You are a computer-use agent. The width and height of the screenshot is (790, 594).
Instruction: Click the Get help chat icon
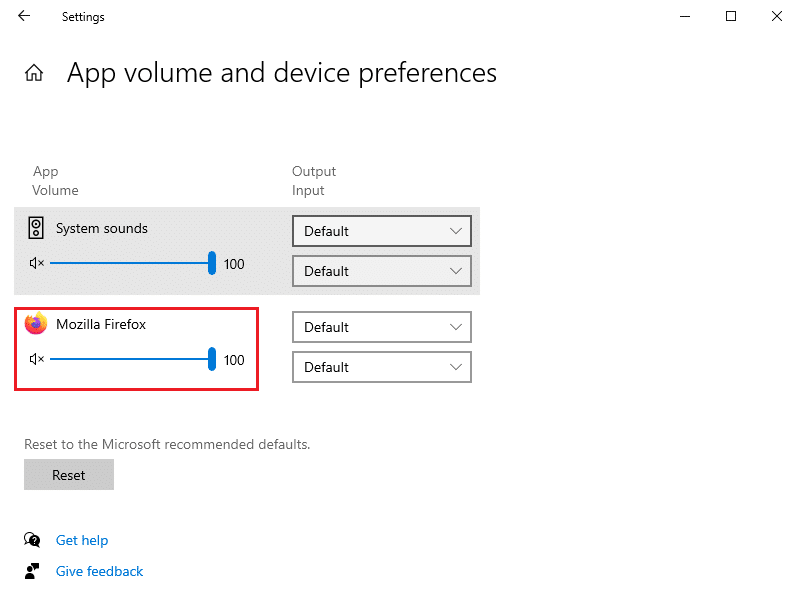point(33,540)
